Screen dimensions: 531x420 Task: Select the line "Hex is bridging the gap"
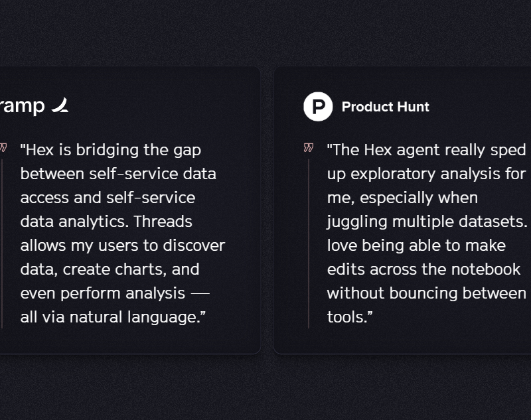(111, 150)
